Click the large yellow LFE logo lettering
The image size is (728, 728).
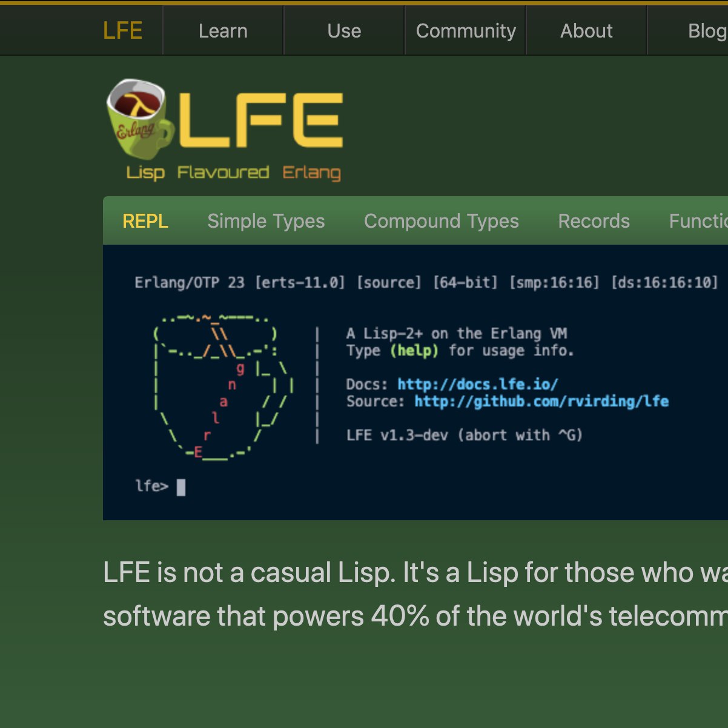261,120
